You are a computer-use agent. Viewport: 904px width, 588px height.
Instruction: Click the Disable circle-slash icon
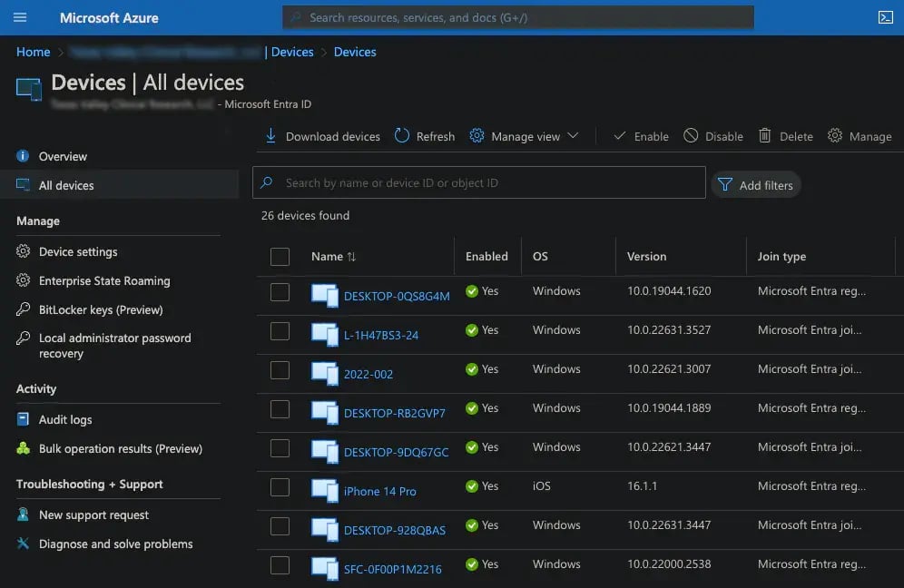click(691, 136)
